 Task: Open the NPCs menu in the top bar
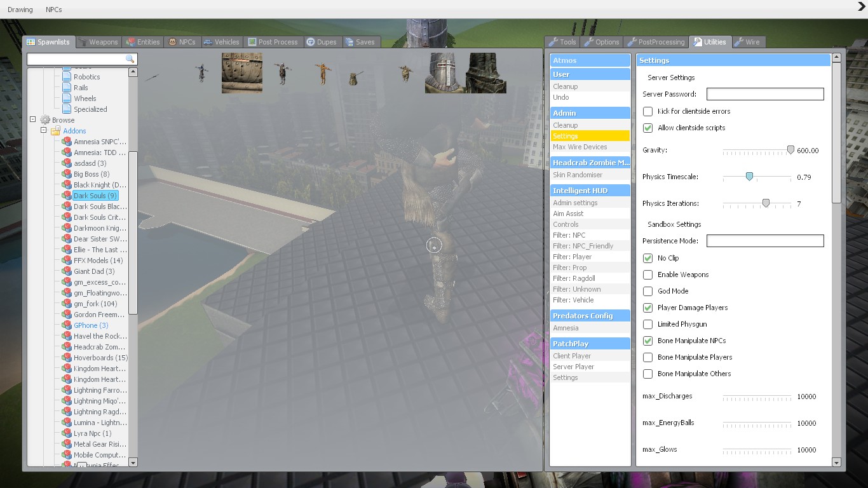tap(54, 10)
